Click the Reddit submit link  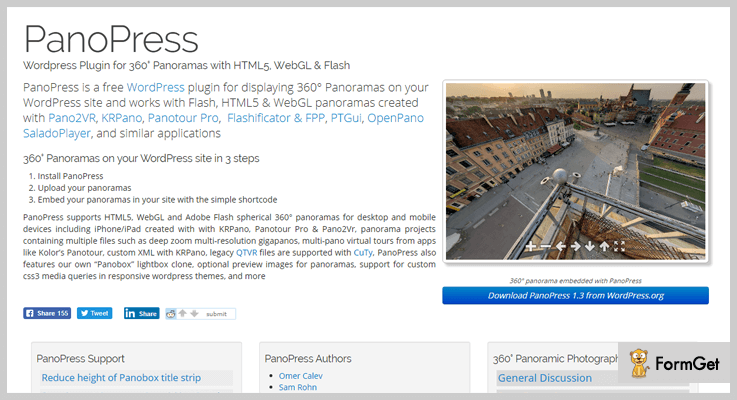(x=216, y=314)
